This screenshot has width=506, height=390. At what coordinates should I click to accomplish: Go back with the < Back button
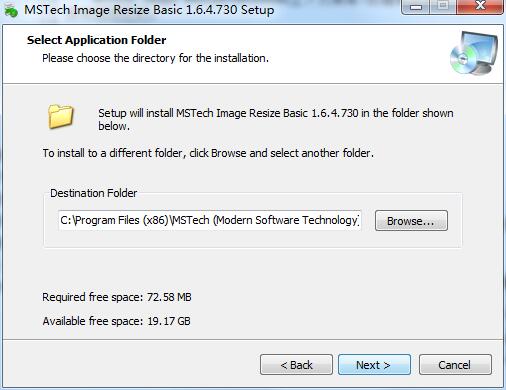pyautogui.click(x=296, y=365)
